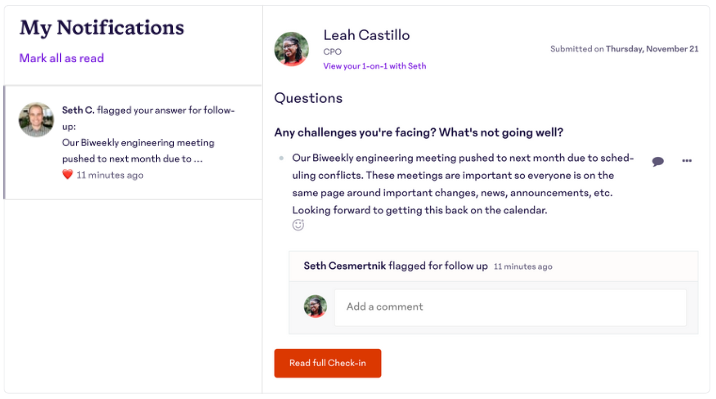Focus the Add a comment field
The image size is (716, 399).
[x=510, y=307]
